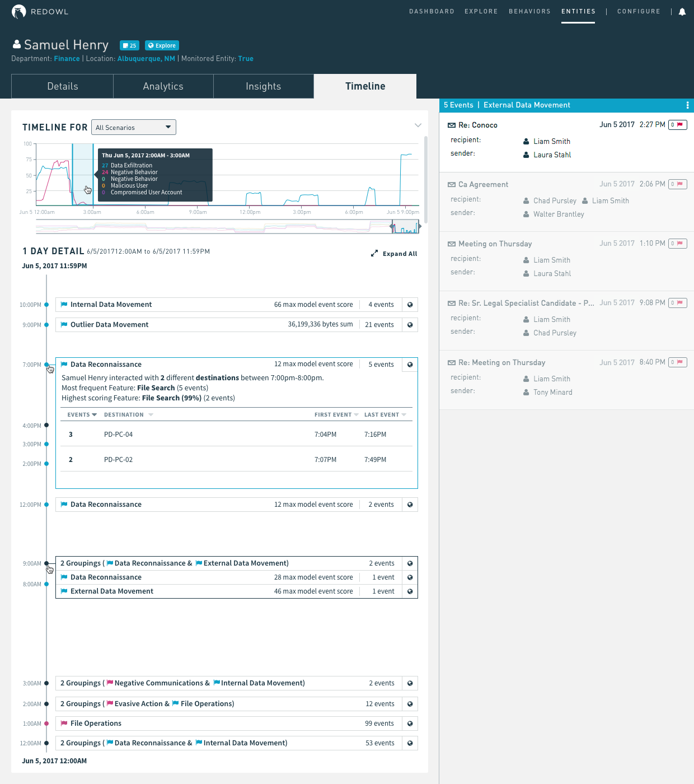Image resolution: width=694 pixels, height=784 pixels.
Task: Click envelope icon of Re: Meeting on Thursday email
Action: [x=452, y=363]
